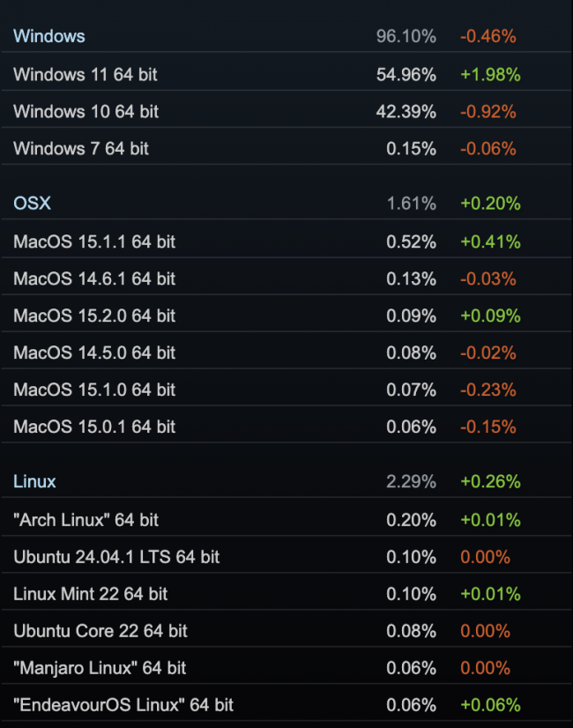Collapse the OSX category header
The width and height of the screenshot is (573, 728).
(33, 204)
